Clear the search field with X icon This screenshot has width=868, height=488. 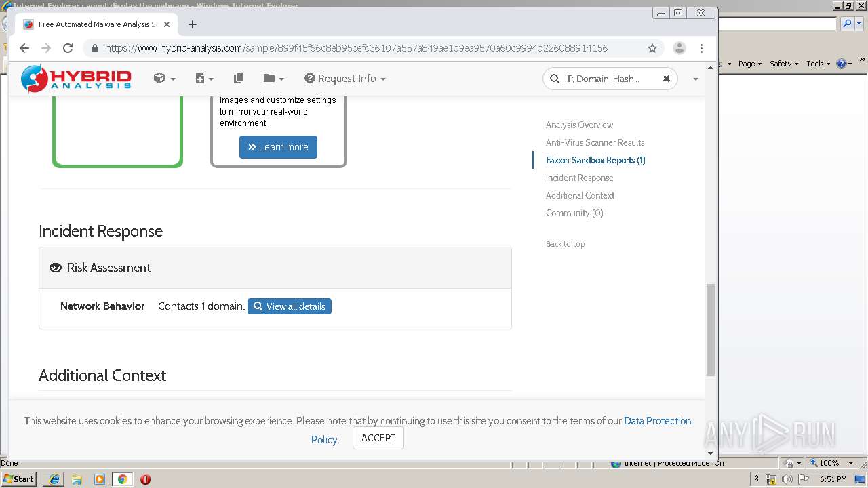tap(667, 79)
